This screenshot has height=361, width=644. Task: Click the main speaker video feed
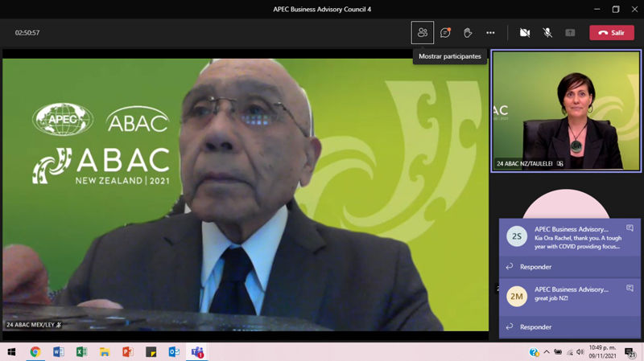tap(246, 195)
